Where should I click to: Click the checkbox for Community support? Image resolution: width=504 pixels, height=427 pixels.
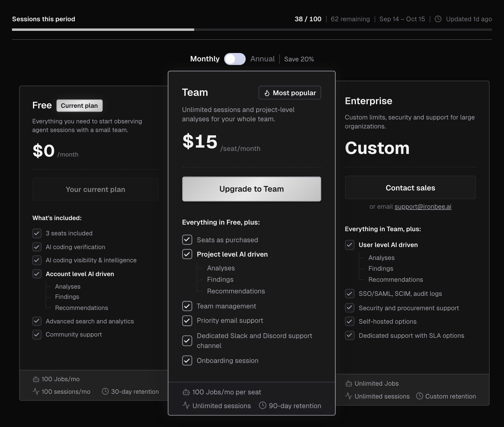pos(37,334)
